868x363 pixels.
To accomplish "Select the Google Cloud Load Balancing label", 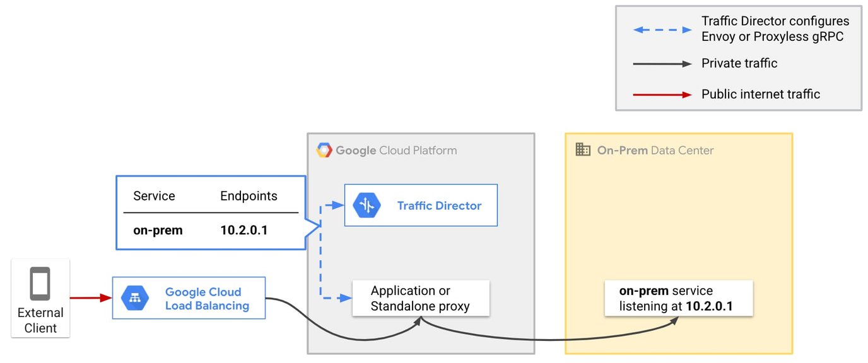I will pos(207,299).
